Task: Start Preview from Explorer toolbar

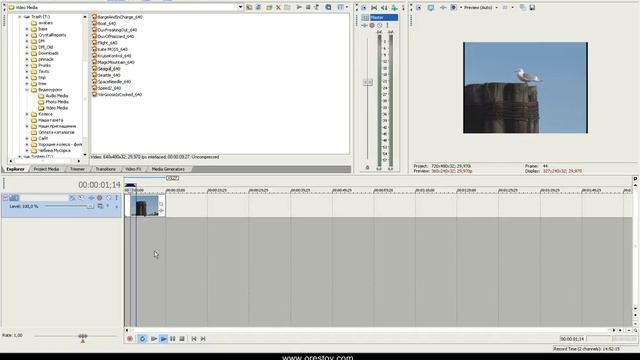Action: point(299,7)
